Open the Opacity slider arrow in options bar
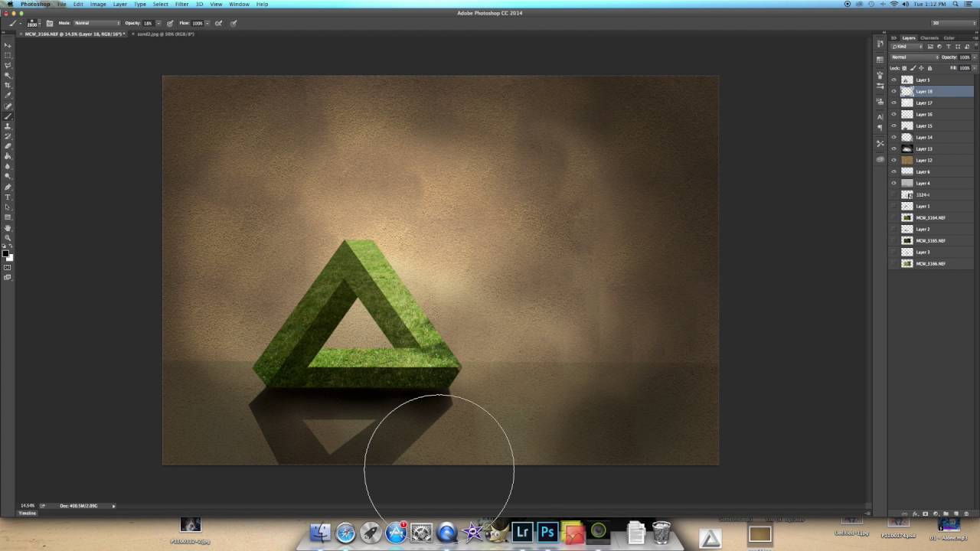The image size is (980, 551). pyautogui.click(x=158, y=23)
